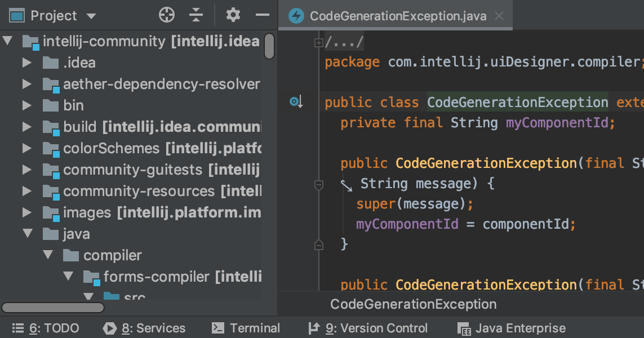Fold the constructor with gutter fold marker

pos(319,185)
